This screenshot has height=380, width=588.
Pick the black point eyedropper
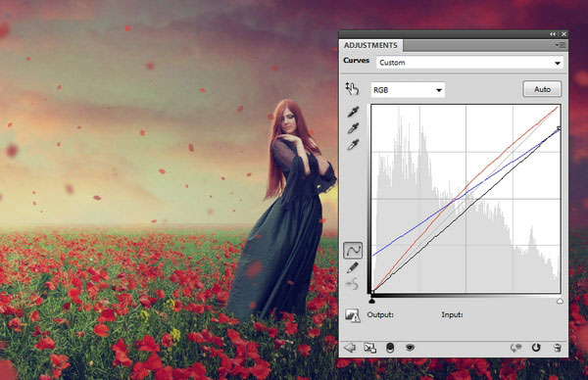353,112
